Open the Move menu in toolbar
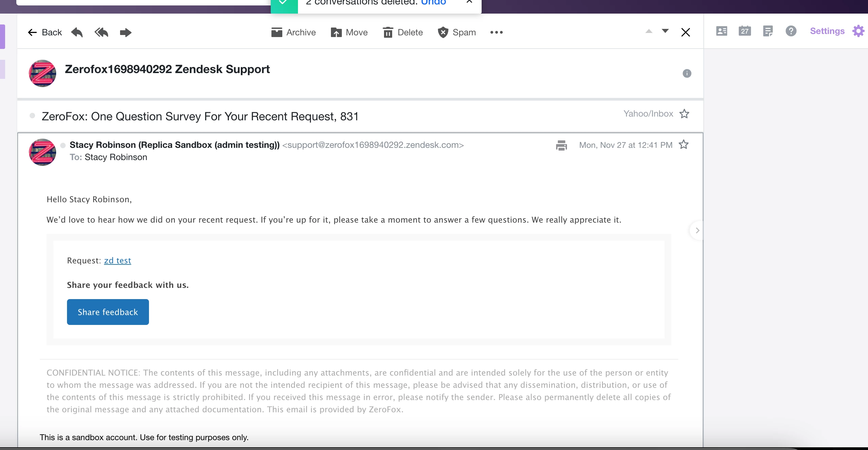Image resolution: width=868 pixels, height=450 pixels. click(x=349, y=33)
